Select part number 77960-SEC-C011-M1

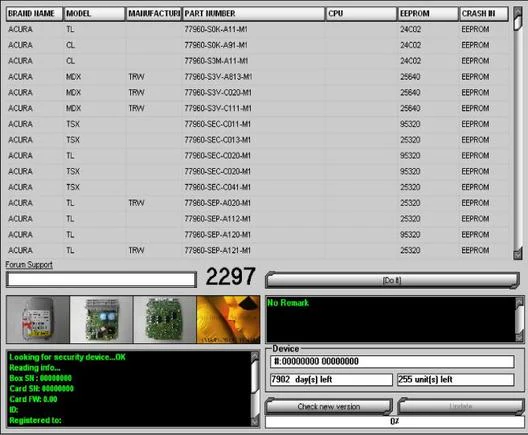[218, 124]
